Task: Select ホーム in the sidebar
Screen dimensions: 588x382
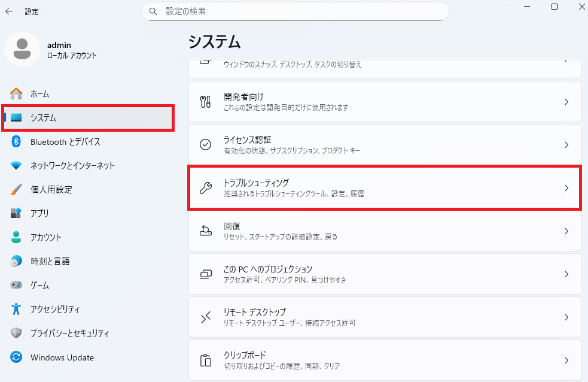Action: pos(88,93)
